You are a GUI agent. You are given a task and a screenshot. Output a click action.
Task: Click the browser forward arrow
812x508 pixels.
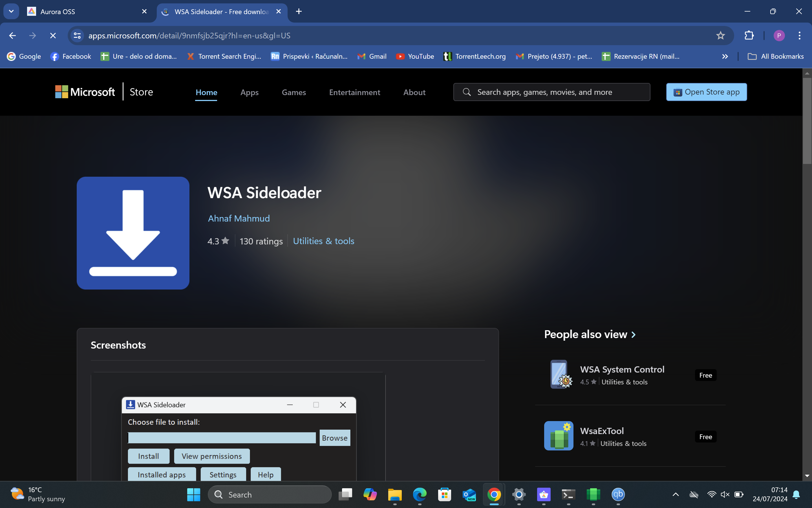tap(32, 36)
